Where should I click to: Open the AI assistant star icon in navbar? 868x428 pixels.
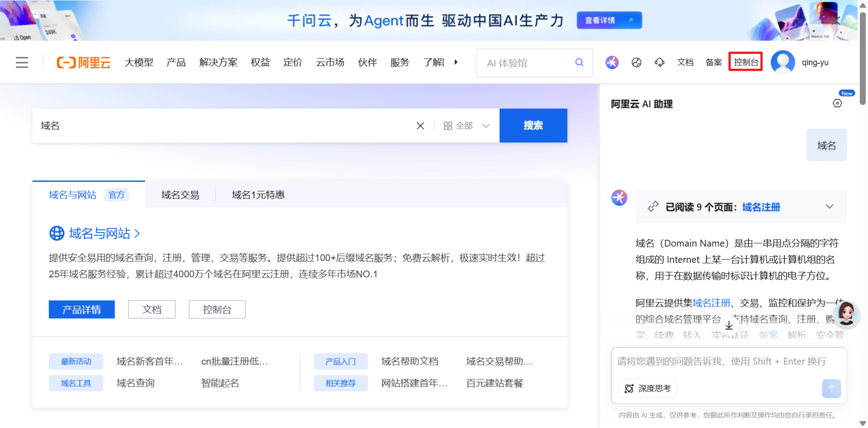click(612, 63)
